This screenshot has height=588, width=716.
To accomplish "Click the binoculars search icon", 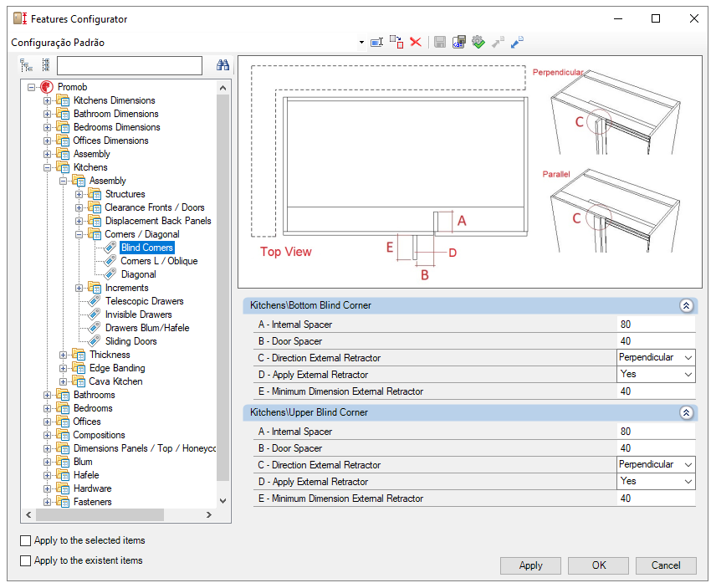I will tap(222, 65).
